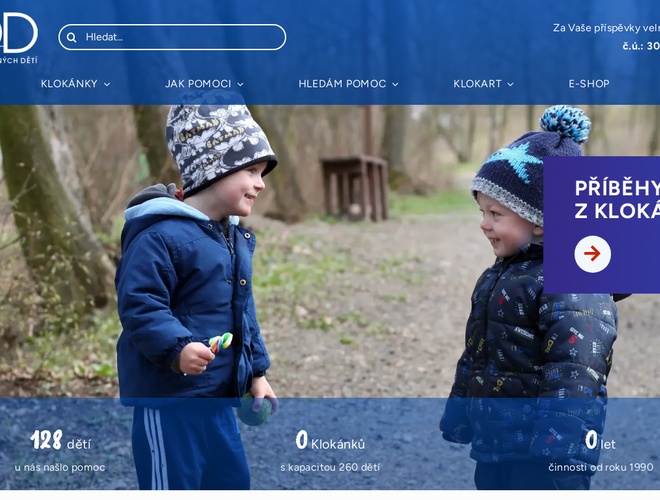660x500 pixels.
Task: Select the KLOKART menu label
Action: 477,84
